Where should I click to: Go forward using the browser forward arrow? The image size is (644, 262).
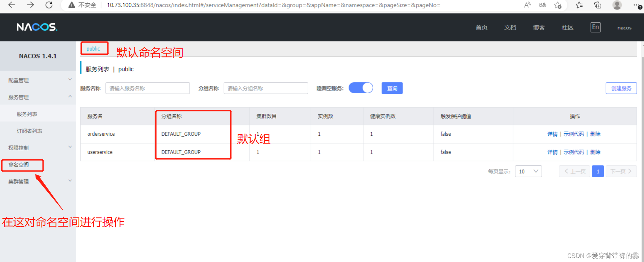(30, 5)
